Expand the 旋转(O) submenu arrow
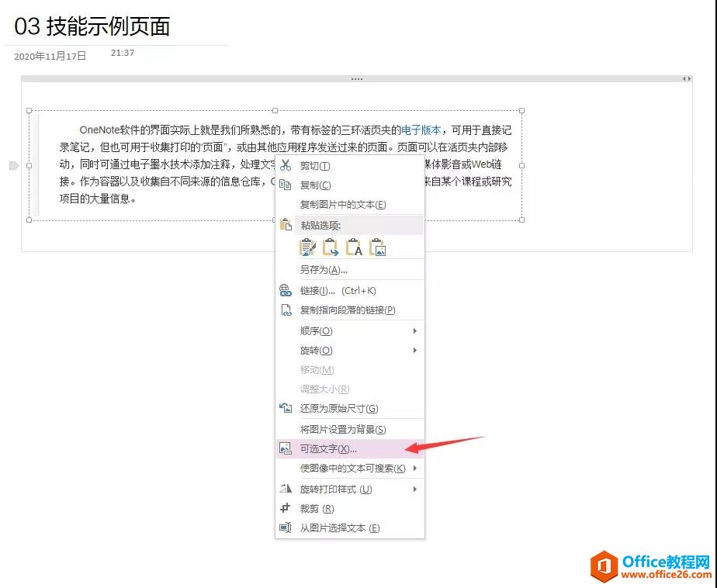The height and width of the screenshot is (588, 717). click(x=414, y=350)
